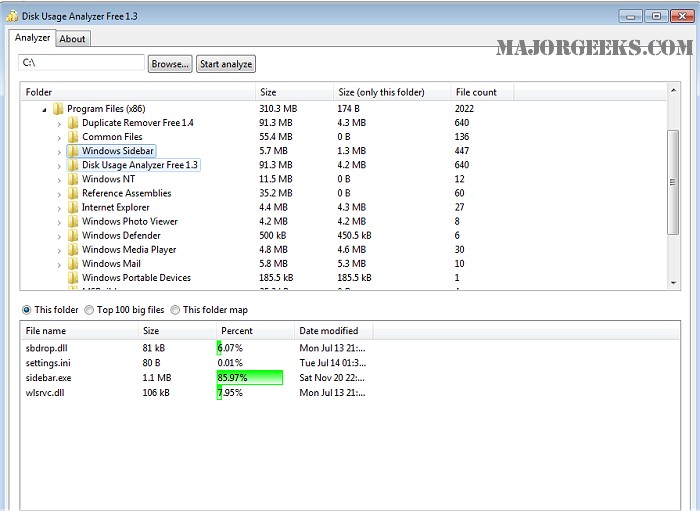Sort folders by the Folder column header
Viewport: 700px width, 511px height.
(x=138, y=92)
